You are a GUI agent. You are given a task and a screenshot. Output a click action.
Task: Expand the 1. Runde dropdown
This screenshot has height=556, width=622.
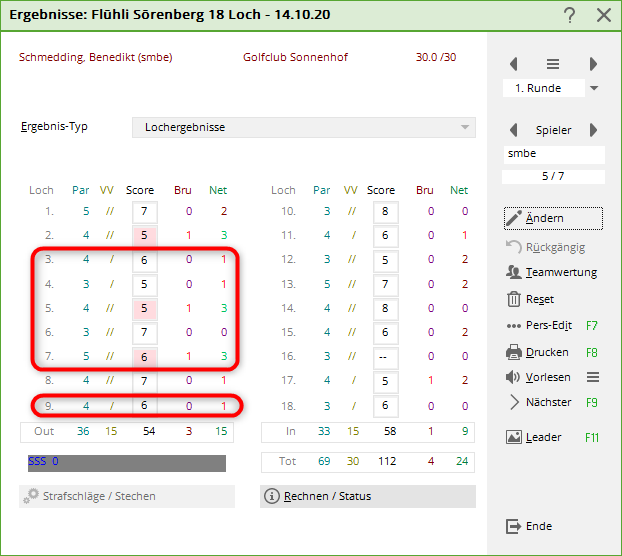coord(594,88)
